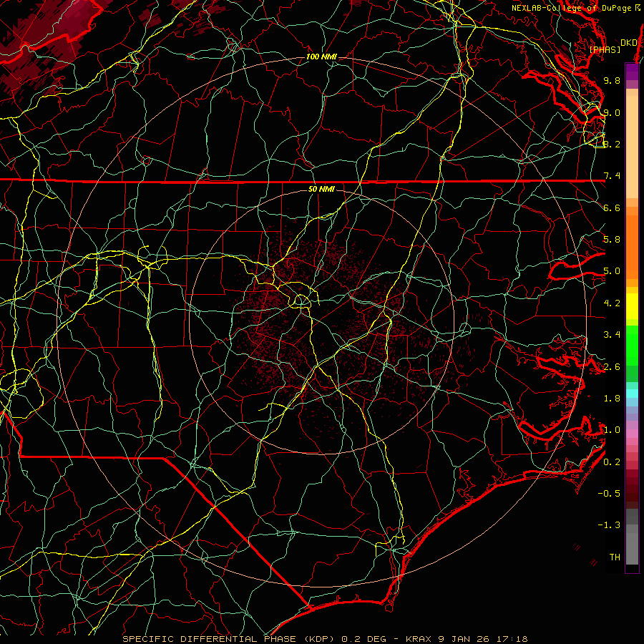The height and width of the screenshot is (644, 644).
Task: Click the 100 NMI range ring label
Action: tap(321, 57)
